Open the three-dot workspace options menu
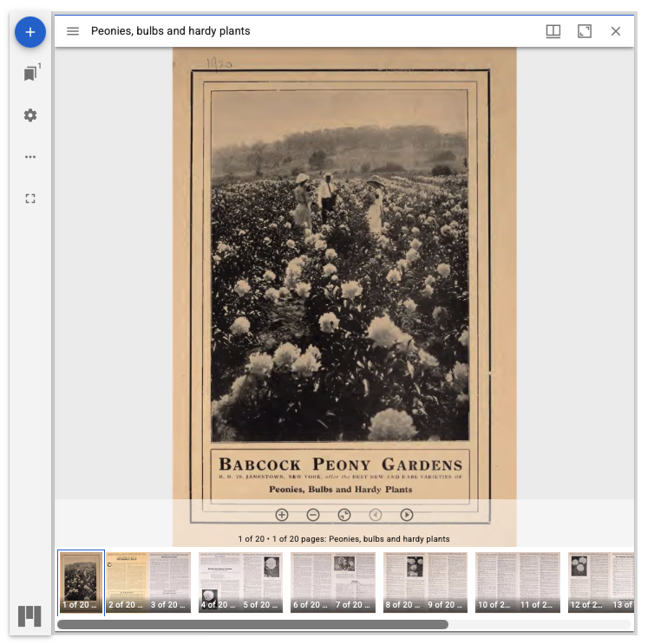This screenshot has width=654, height=644. pyautogui.click(x=30, y=157)
